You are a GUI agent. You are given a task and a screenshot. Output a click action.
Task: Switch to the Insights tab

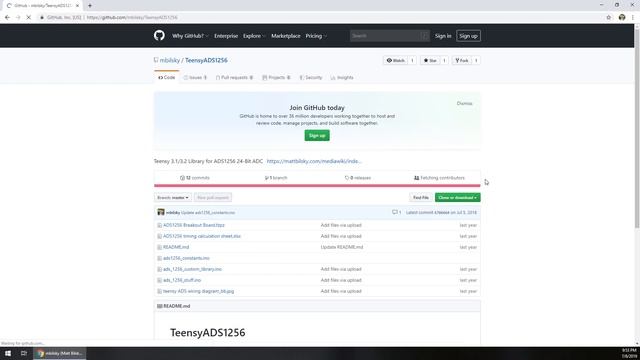coord(342,77)
